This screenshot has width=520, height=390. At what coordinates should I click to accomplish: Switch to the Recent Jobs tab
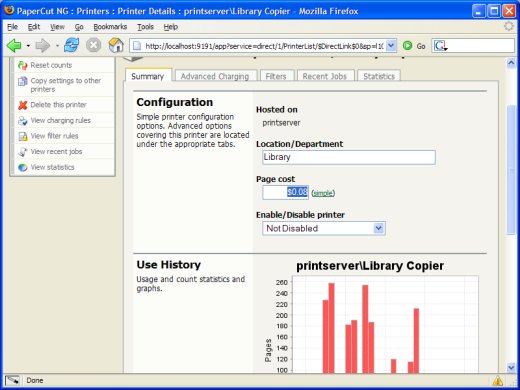point(325,76)
